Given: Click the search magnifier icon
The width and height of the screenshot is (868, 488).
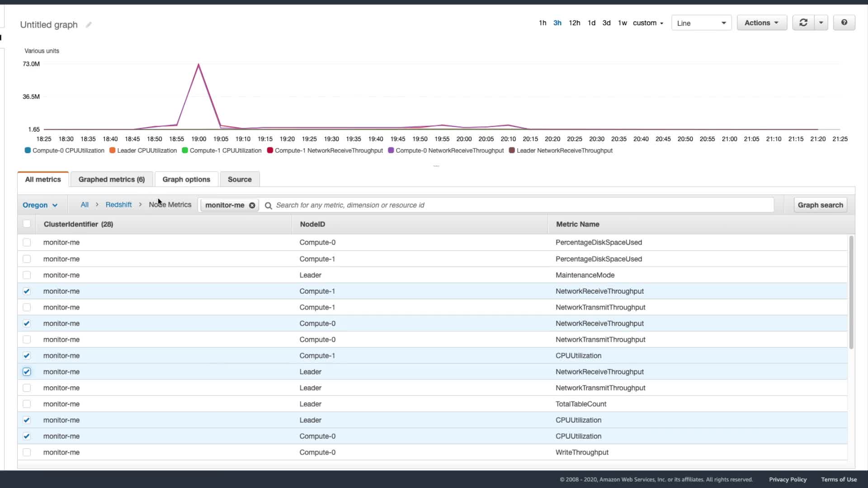Looking at the screenshot, I should coord(269,206).
